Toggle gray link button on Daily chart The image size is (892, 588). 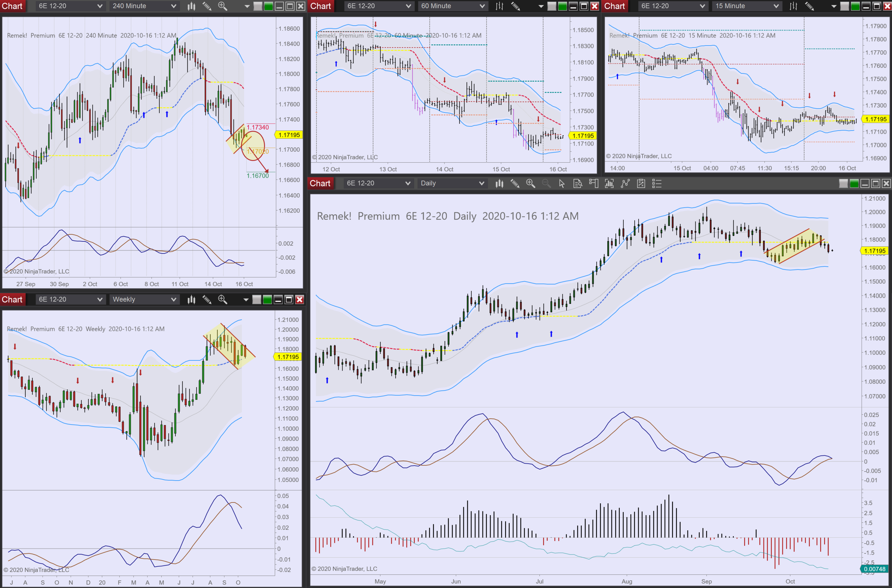click(843, 183)
